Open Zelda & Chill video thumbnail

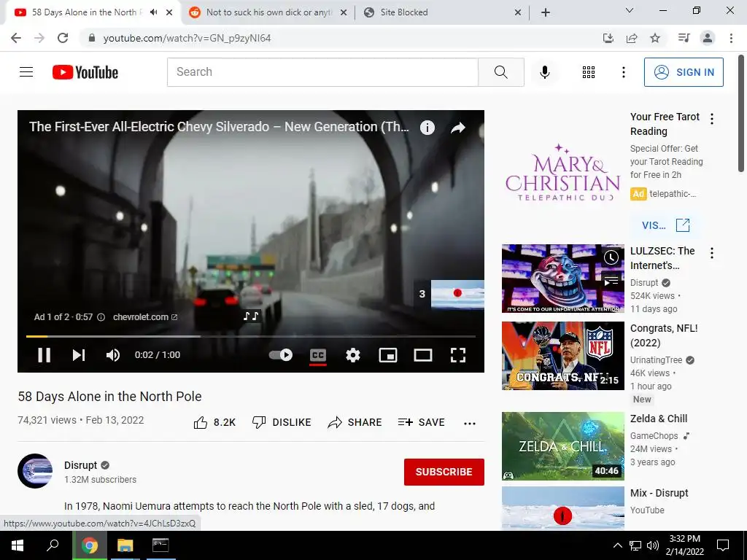(x=562, y=446)
